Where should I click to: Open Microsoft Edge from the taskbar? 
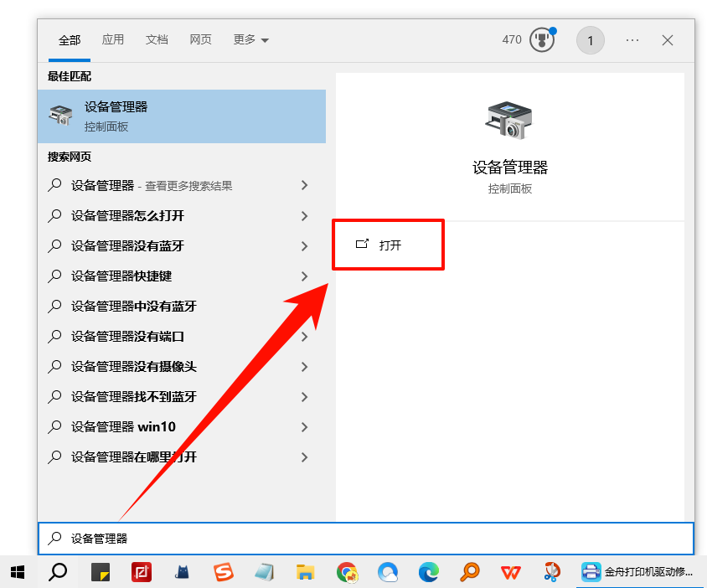428,573
